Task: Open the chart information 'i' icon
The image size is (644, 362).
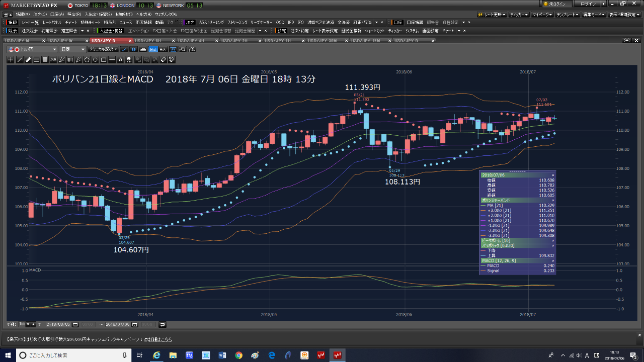Action: pyautogui.click(x=133, y=49)
